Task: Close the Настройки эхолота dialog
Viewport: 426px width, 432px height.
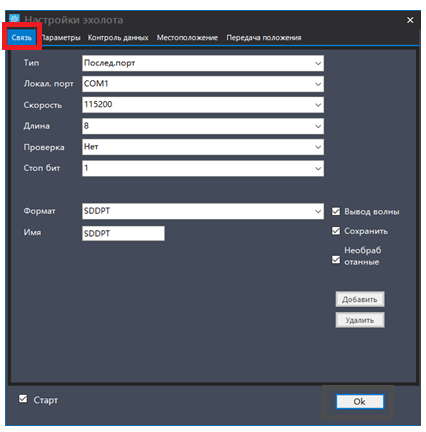Action: click(x=410, y=20)
